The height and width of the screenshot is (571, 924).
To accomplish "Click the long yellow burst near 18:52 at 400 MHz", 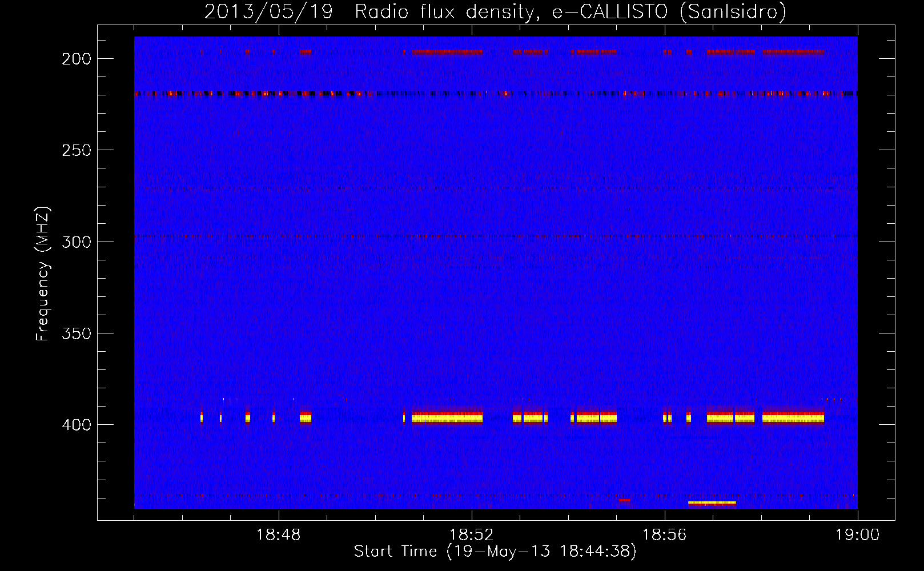I will point(447,419).
